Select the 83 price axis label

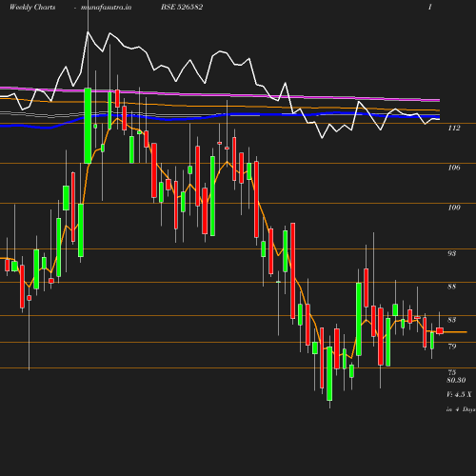coord(452,320)
